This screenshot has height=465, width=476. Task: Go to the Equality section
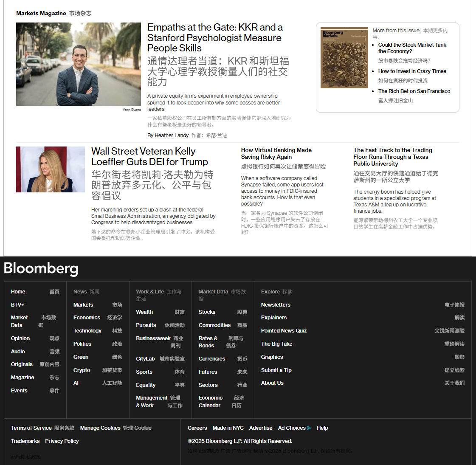pyautogui.click(x=146, y=385)
